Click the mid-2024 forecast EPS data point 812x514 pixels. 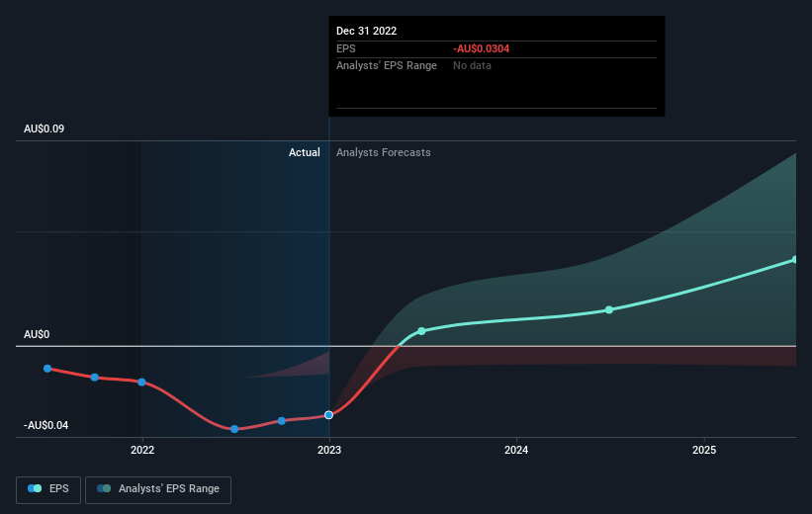tap(609, 309)
